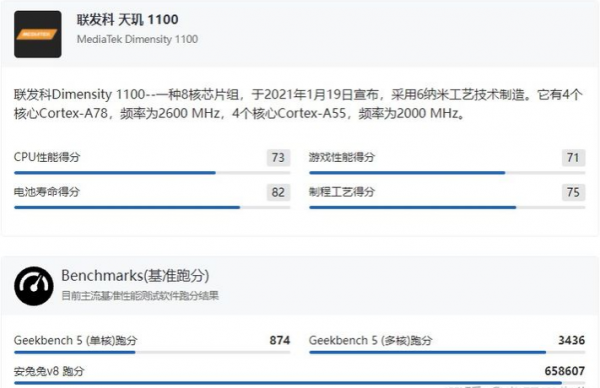Click the process score value 75
Image resolution: width=600 pixels, height=388 pixels.
573,192
